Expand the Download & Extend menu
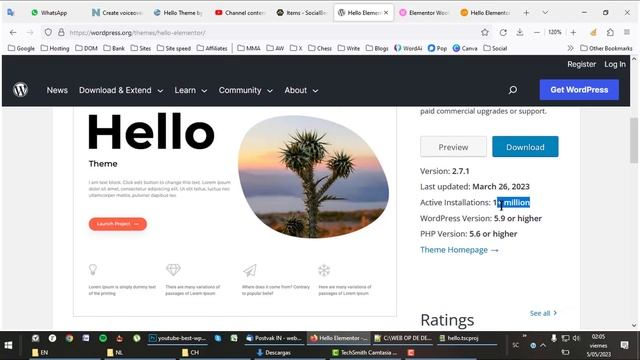Screen dimensions: 640x360 click(121, 90)
